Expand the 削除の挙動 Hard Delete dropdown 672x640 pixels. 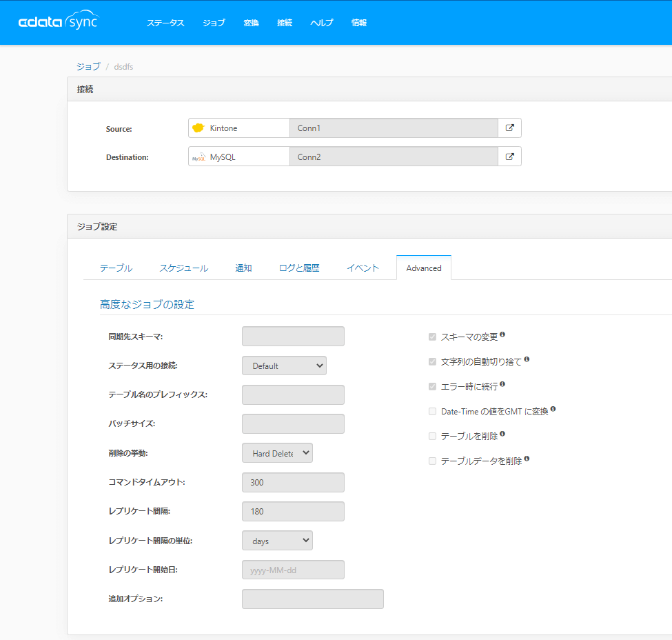tap(277, 453)
